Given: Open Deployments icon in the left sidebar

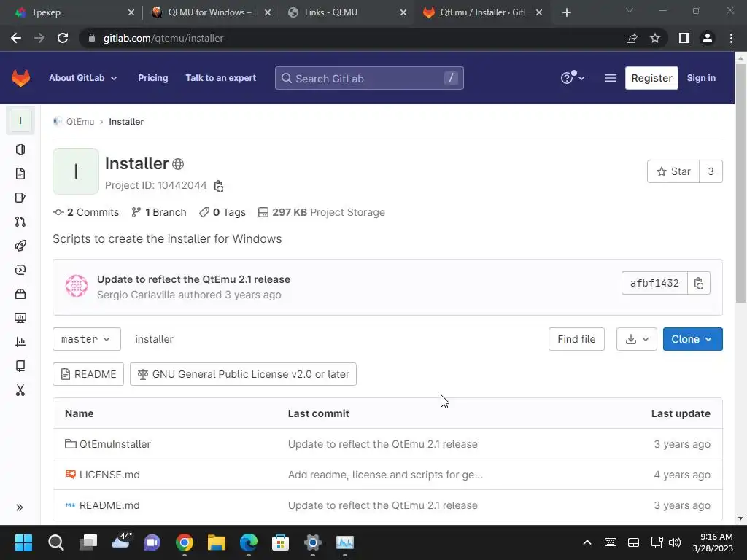Looking at the screenshot, I should pyautogui.click(x=20, y=270).
